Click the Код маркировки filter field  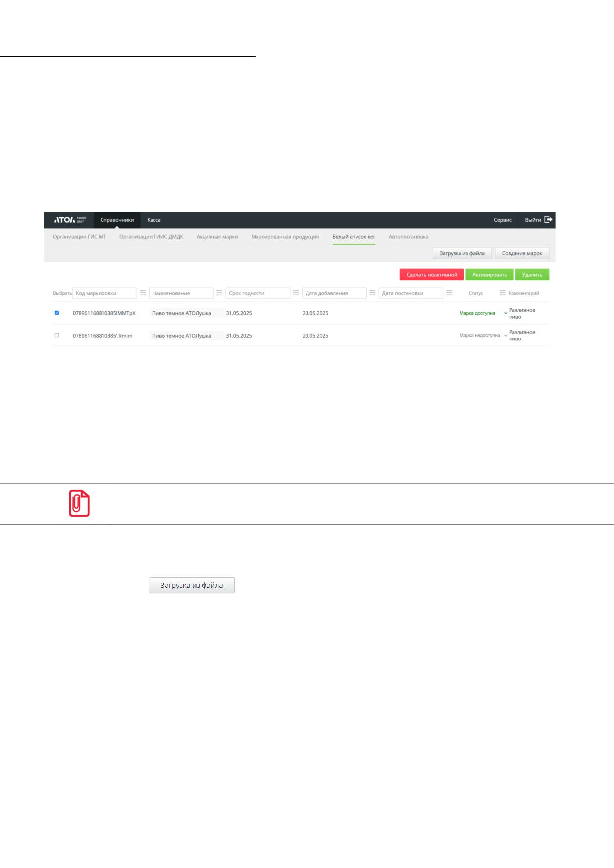104,293
